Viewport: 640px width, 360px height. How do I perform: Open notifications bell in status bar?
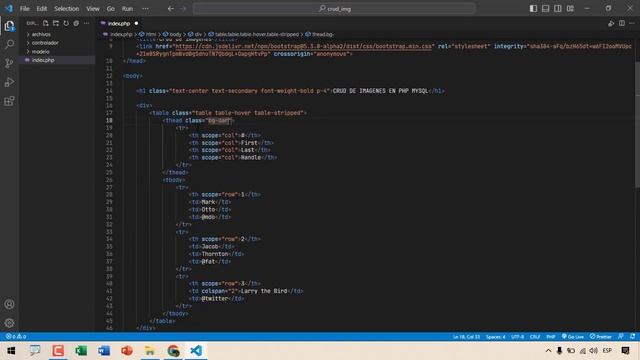point(633,336)
